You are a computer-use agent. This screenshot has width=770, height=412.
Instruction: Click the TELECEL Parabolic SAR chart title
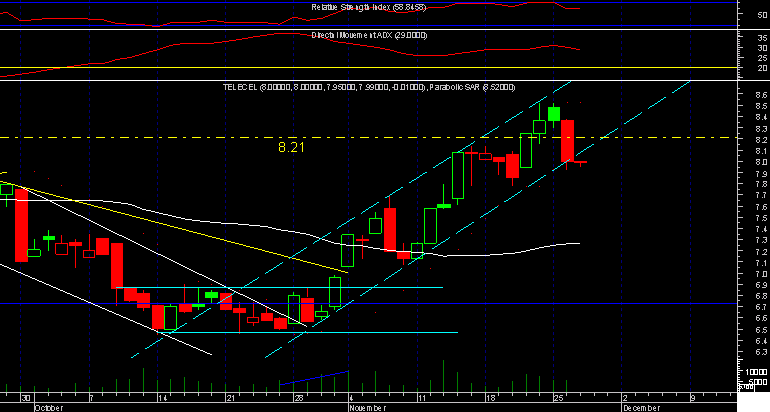[x=369, y=87]
